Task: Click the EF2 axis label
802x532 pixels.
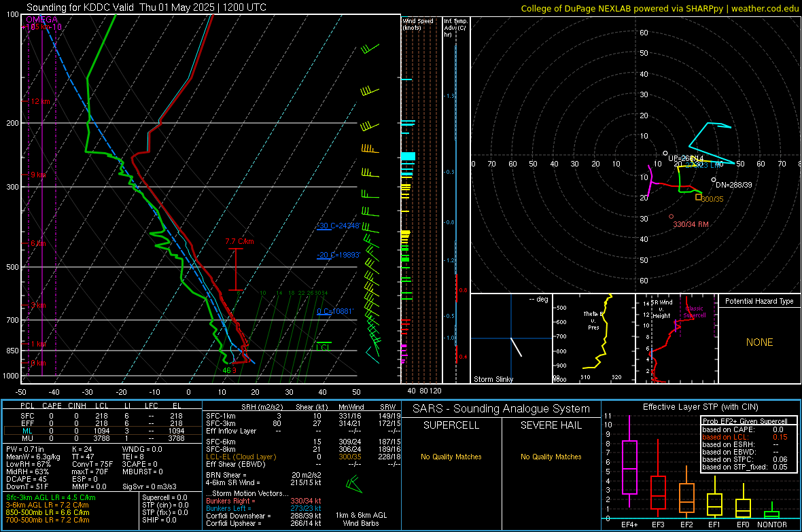Action: tap(686, 525)
